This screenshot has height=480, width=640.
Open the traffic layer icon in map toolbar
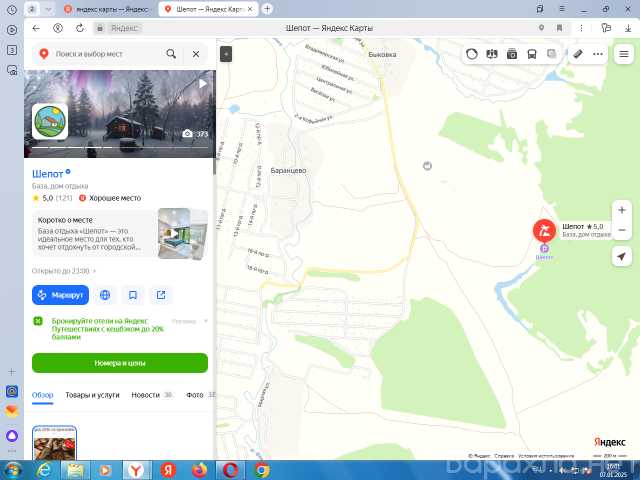tap(471, 54)
